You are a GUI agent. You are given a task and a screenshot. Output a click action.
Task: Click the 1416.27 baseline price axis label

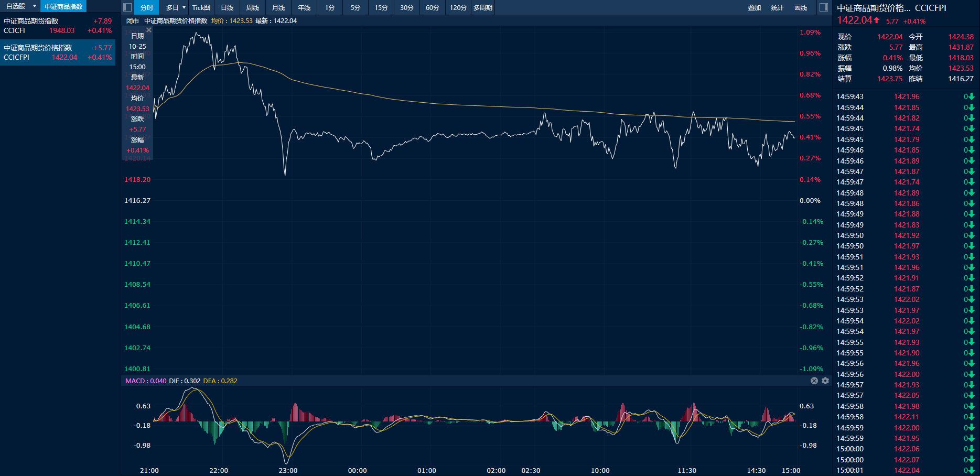coord(137,200)
